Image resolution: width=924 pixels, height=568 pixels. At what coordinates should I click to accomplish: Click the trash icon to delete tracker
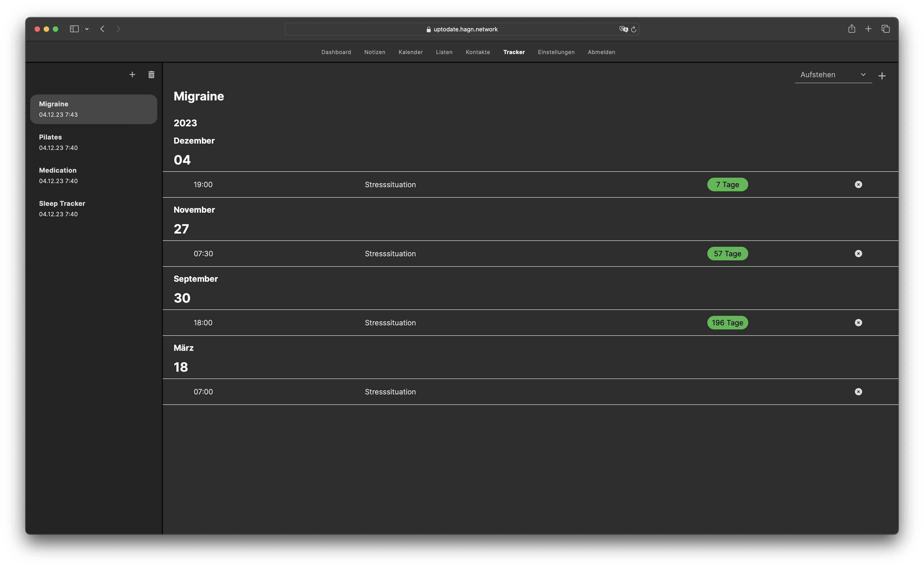click(151, 75)
